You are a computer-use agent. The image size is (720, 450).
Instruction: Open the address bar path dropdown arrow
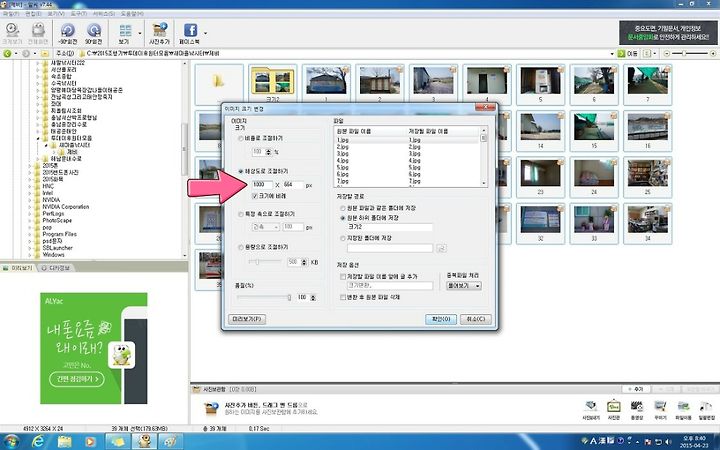click(612, 54)
